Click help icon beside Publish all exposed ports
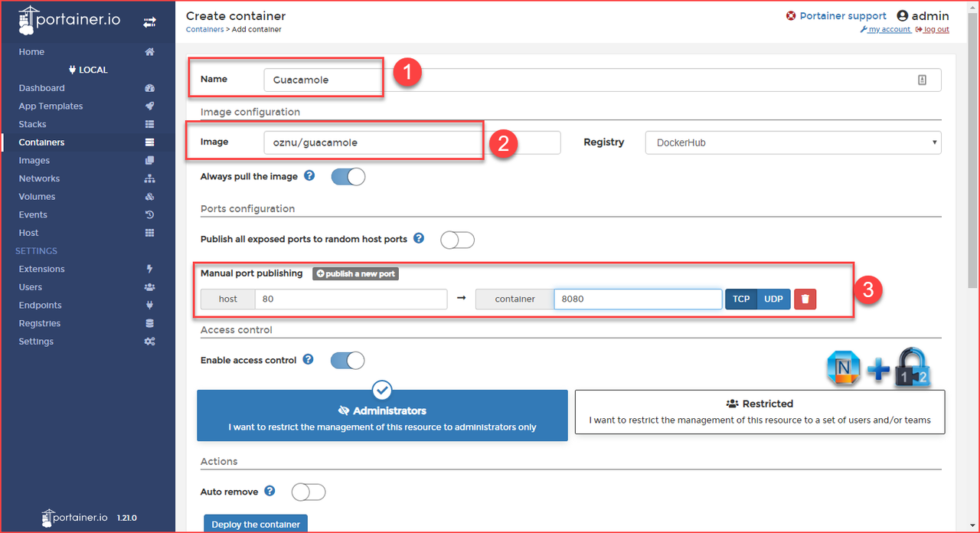Viewport: 980px width, 533px height. pyautogui.click(x=419, y=238)
